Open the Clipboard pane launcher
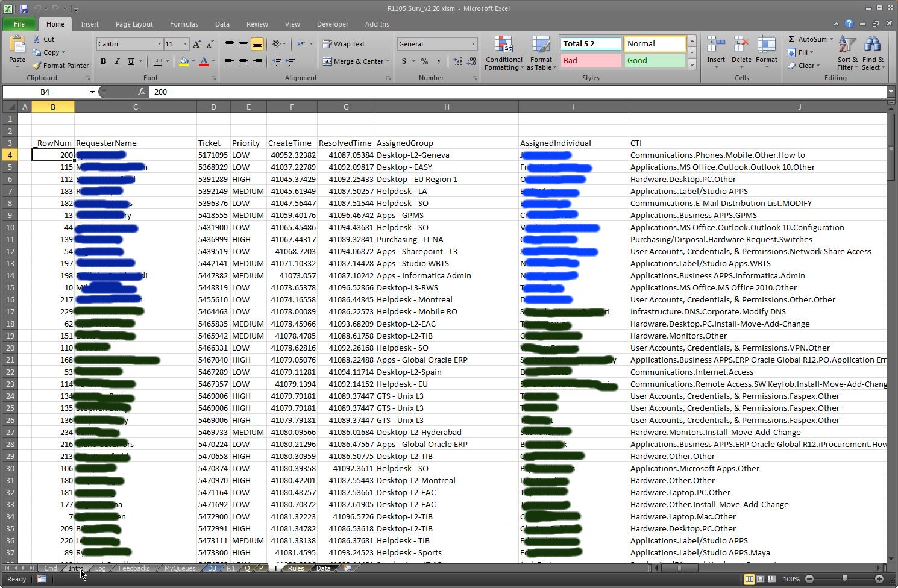Screen dimensions: 898x588 tap(87, 78)
